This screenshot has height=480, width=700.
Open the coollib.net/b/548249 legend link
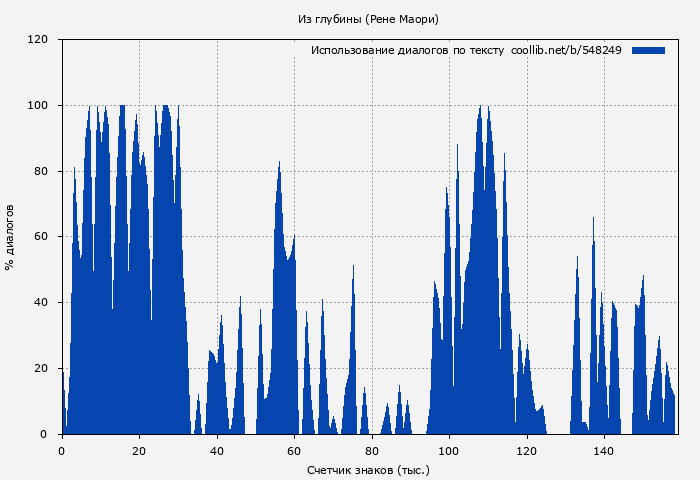(566, 50)
